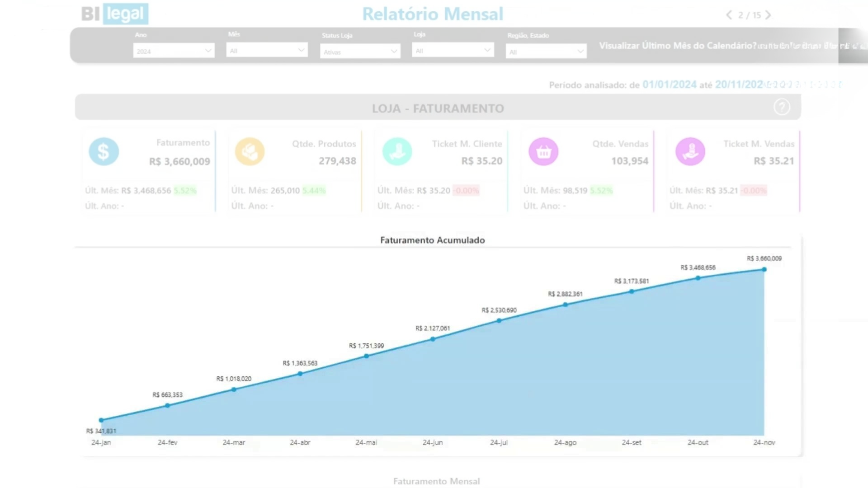Expand the Mês filter dropdown
868x488 pixels.
(267, 50)
